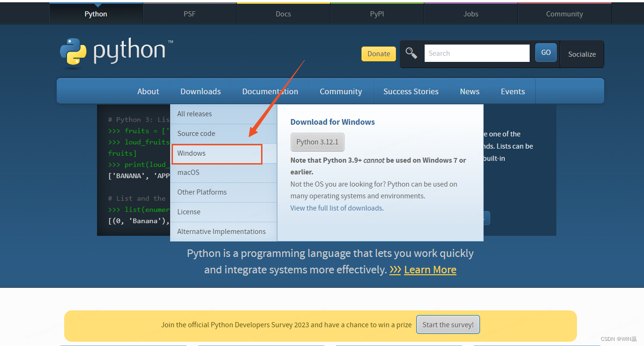
Task: Open the Jobs top tab
Action: pos(471,14)
